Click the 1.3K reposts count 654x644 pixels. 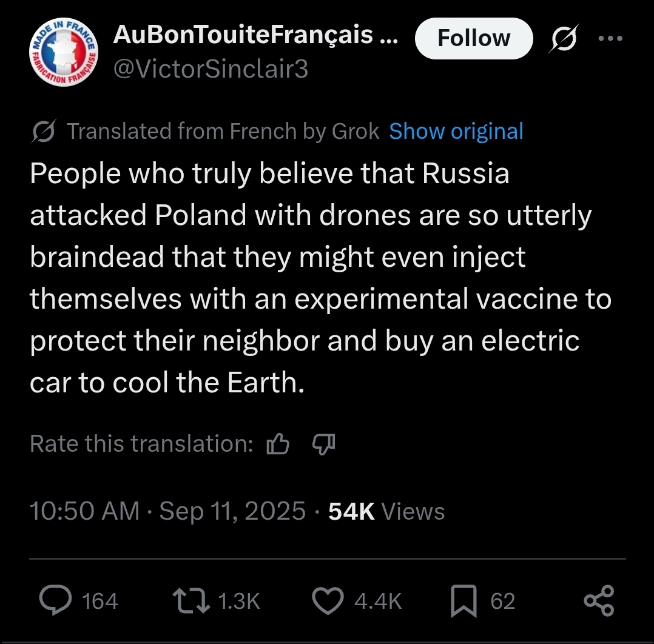pos(239,601)
